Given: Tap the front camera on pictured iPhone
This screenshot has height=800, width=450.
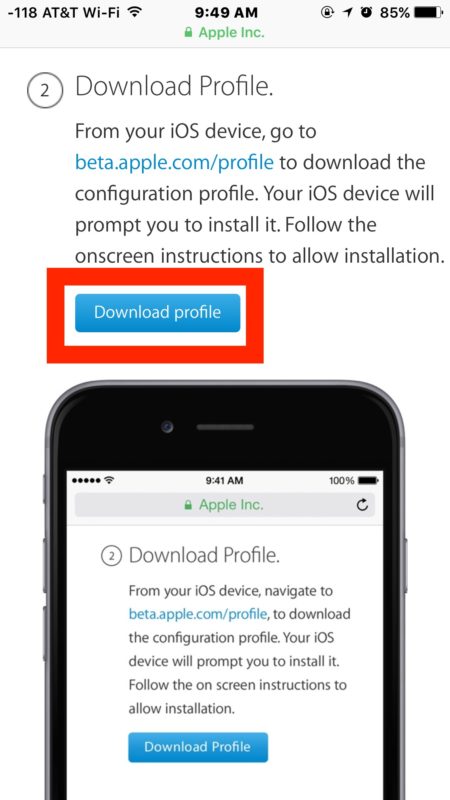Looking at the screenshot, I should point(167,427).
